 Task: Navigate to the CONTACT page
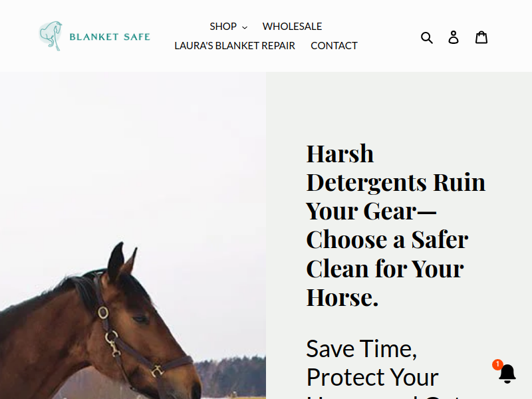coord(334,46)
